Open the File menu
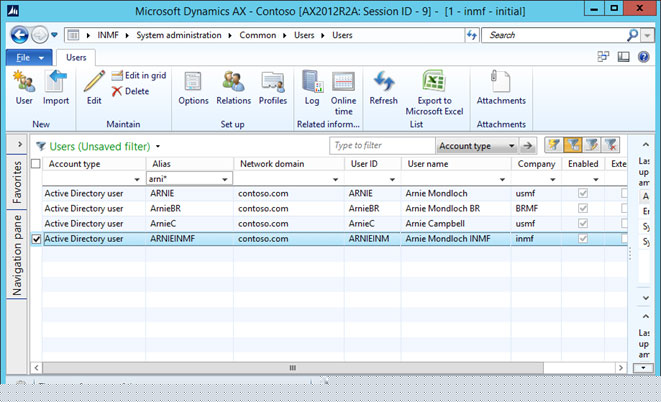Image resolution: width=661 pixels, height=402 pixels. [x=27, y=58]
